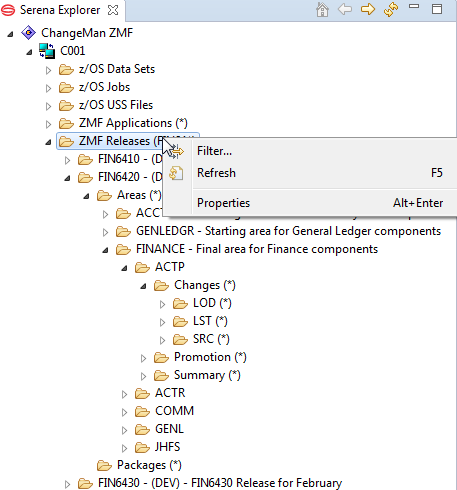Select the 'Packages (*)' tree item
This screenshot has height=490, width=457.
[x=149, y=465]
